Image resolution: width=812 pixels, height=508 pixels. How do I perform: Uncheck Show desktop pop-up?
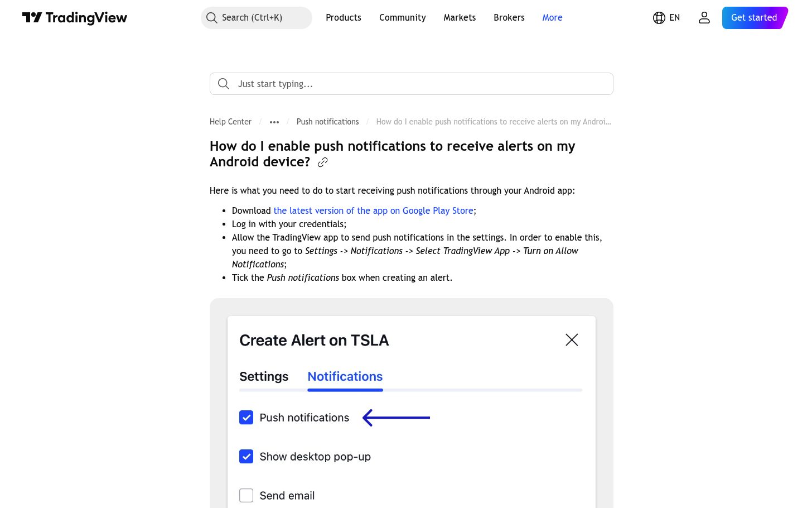[x=246, y=457]
